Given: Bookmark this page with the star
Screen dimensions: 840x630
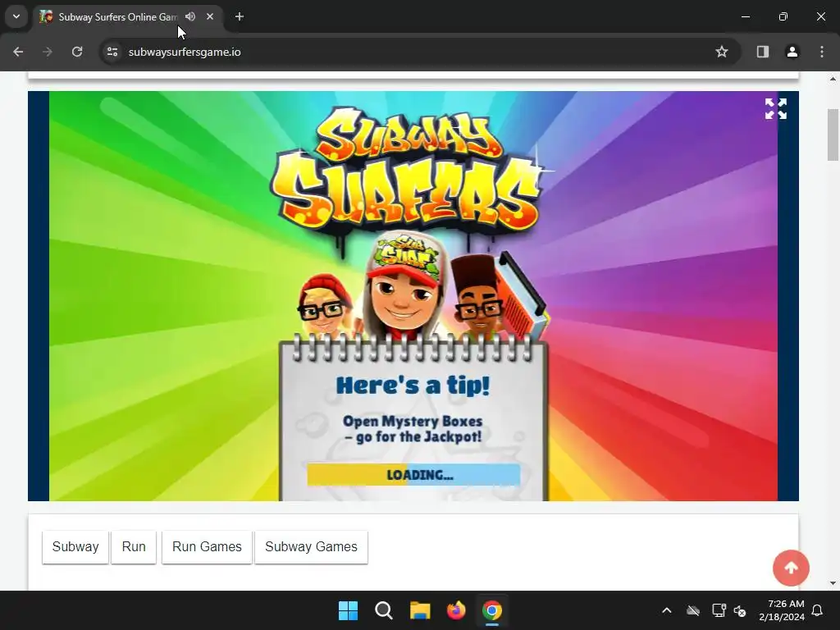Looking at the screenshot, I should click(x=722, y=52).
